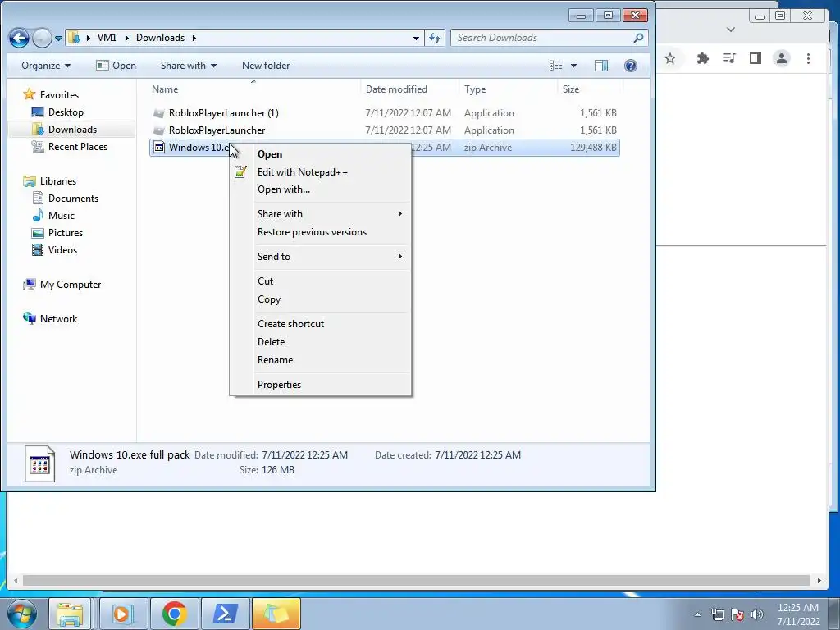The width and height of the screenshot is (840, 630).
Task: Open the Organize menu
Action: pyautogui.click(x=46, y=66)
